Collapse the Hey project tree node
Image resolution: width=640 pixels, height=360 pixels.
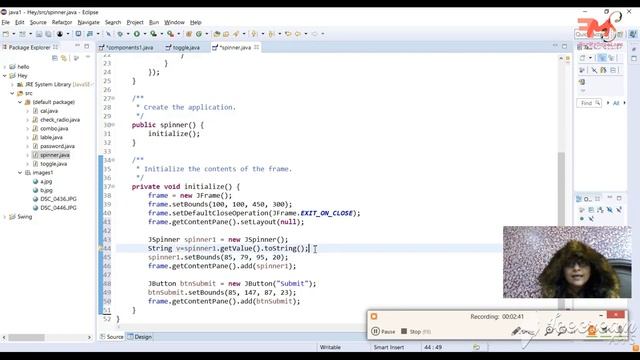coord(4,76)
